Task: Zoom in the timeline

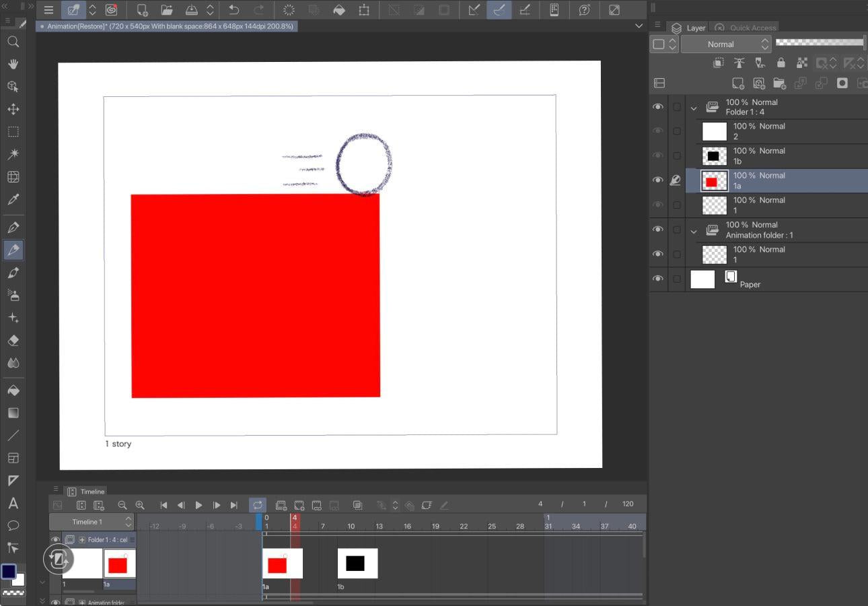Action: pyautogui.click(x=140, y=505)
